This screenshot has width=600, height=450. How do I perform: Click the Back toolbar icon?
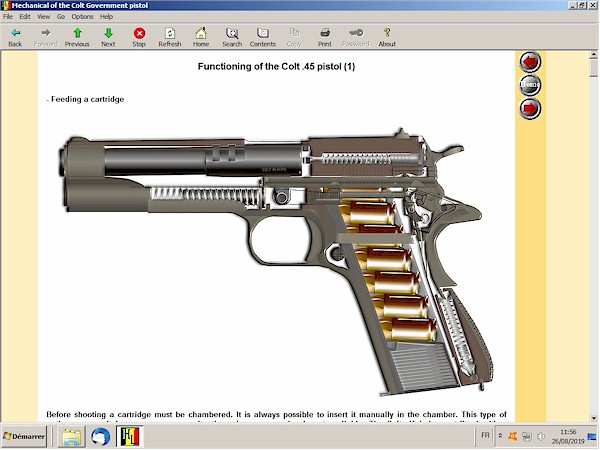click(x=15, y=37)
